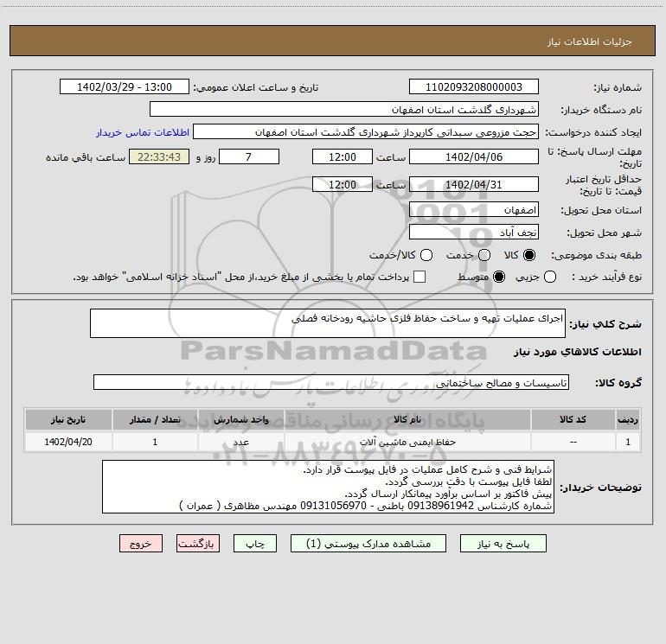This screenshot has width=666, height=644.
Task: Click the واحد شمارش column header
Action: coord(240,420)
